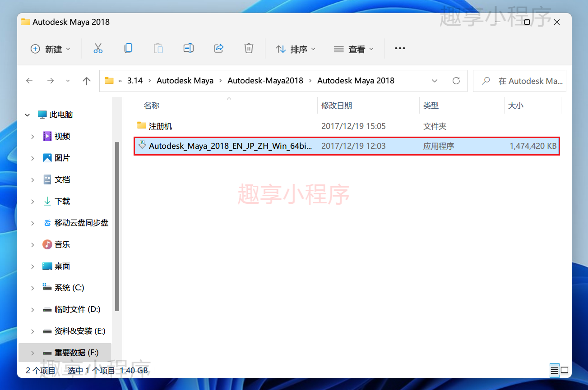
Task: Sort by 大小 column header
Action: pos(516,106)
